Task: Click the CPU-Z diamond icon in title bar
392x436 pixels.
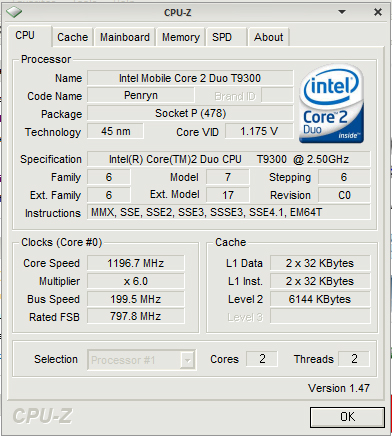Action: point(14,12)
